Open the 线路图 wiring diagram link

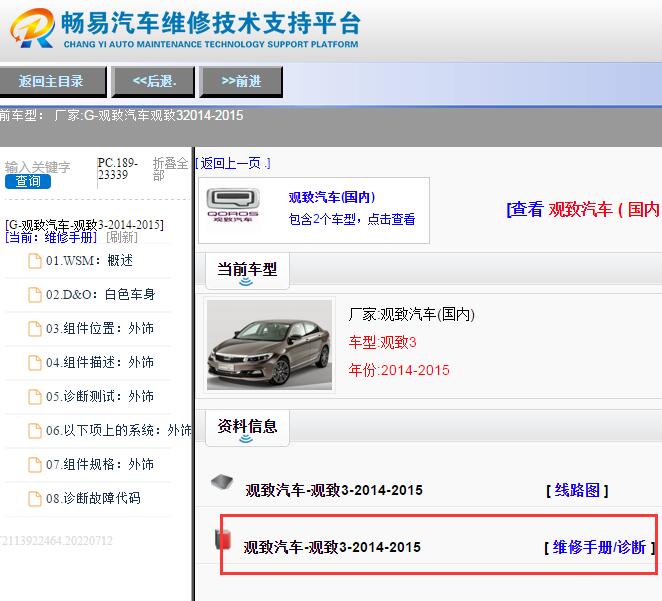577,490
